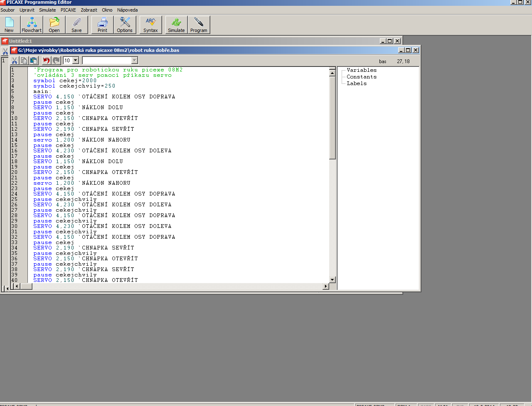
Task: Click code line 'symbol cekejchvily=250'
Action: (74, 86)
